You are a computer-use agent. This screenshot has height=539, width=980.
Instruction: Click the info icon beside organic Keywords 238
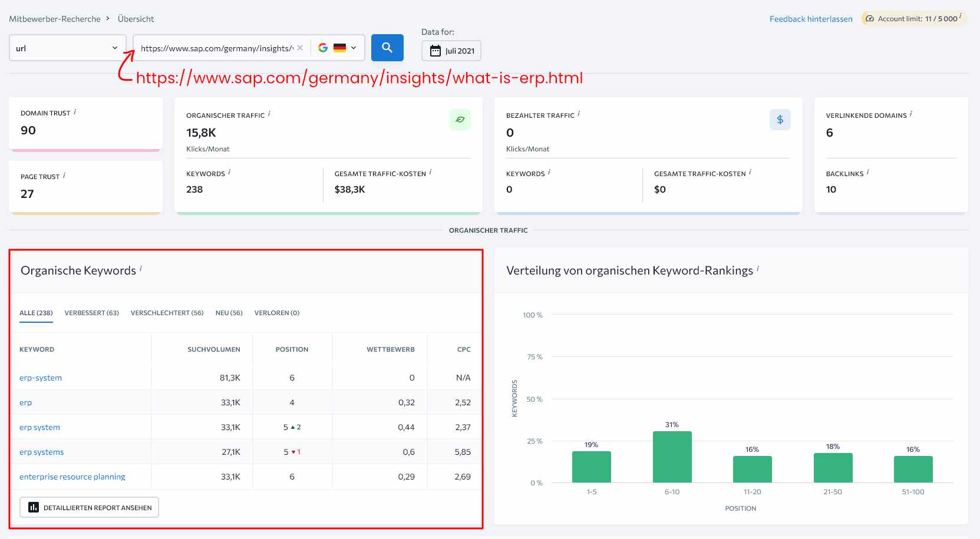229,172
